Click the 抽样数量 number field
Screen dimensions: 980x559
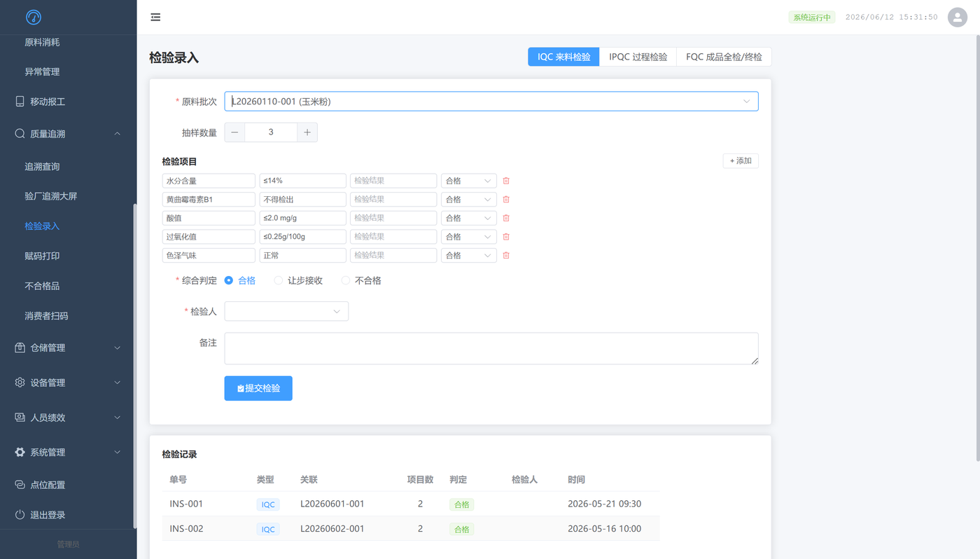271,132
